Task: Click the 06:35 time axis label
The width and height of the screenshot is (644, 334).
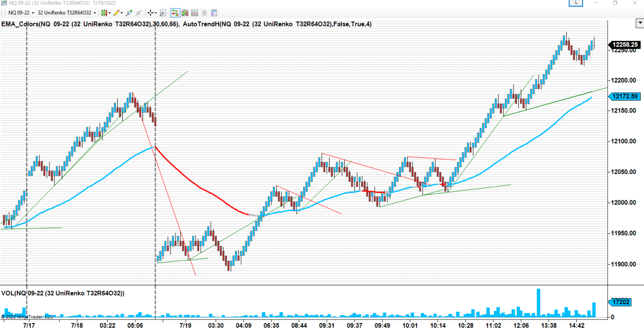Action: tap(271, 326)
